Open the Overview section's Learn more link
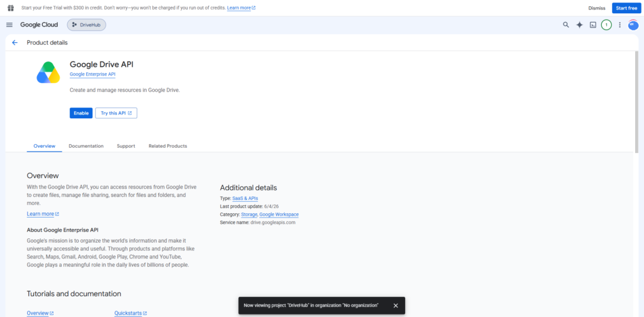Viewport: 644px width, 317px height. pos(43,214)
